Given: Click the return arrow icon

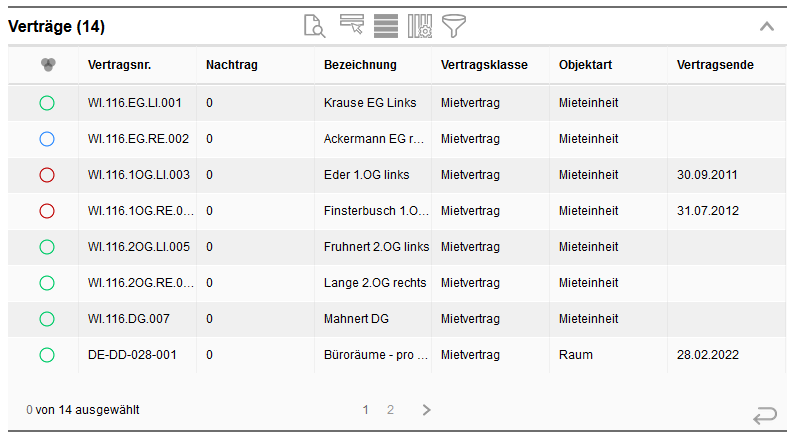Looking at the screenshot, I should 765,413.
